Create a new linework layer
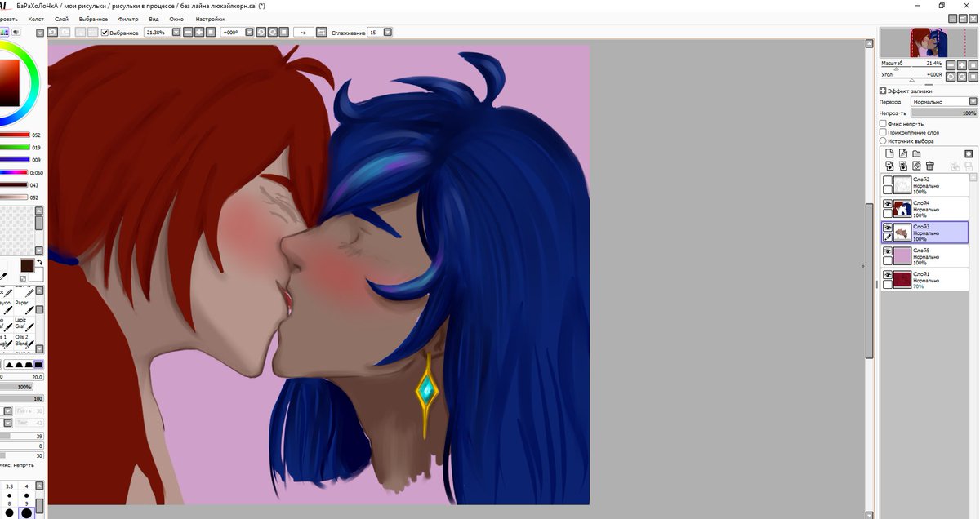Screen dimensions: 980x519 coord(903,153)
